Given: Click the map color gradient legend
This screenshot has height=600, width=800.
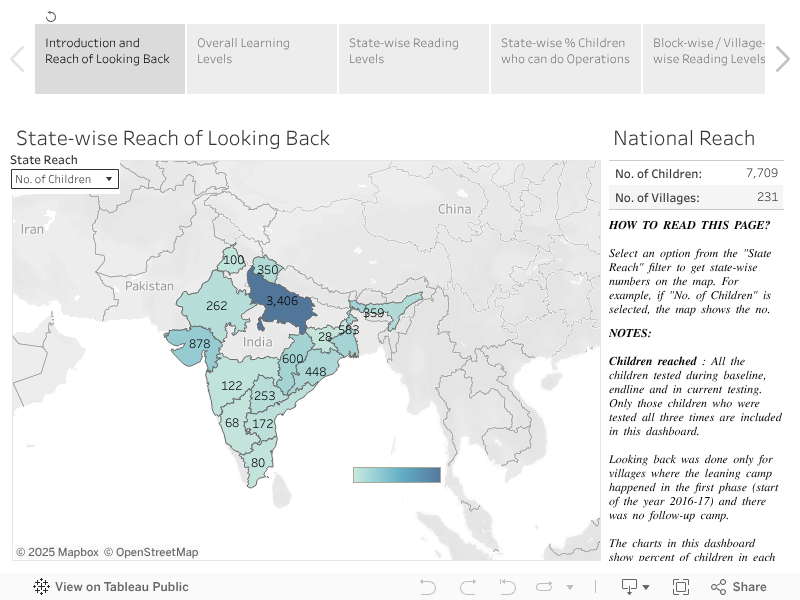Looking at the screenshot, I should 397,474.
